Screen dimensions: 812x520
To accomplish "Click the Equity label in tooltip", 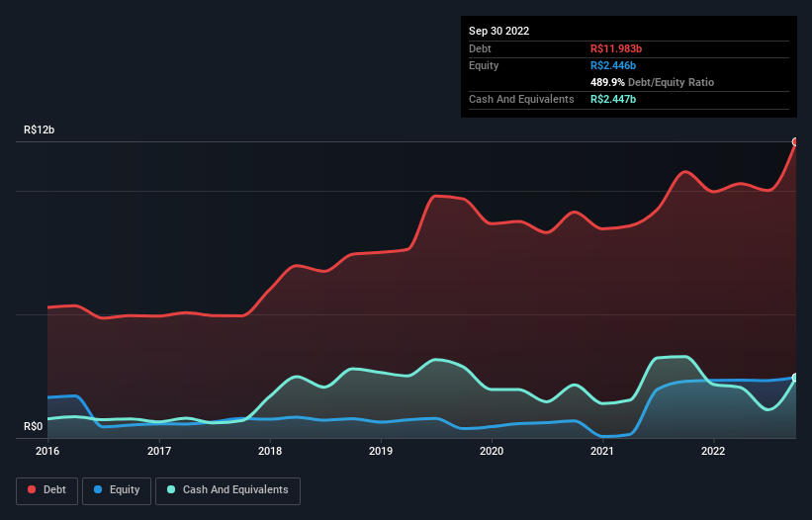I will (484, 65).
